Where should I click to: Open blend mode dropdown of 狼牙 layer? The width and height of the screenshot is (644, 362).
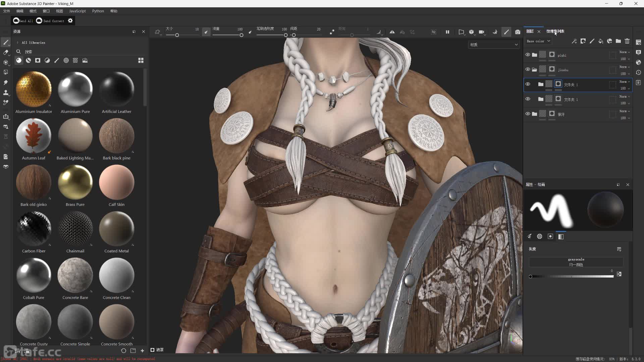pyautogui.click(x=625, y=111)
